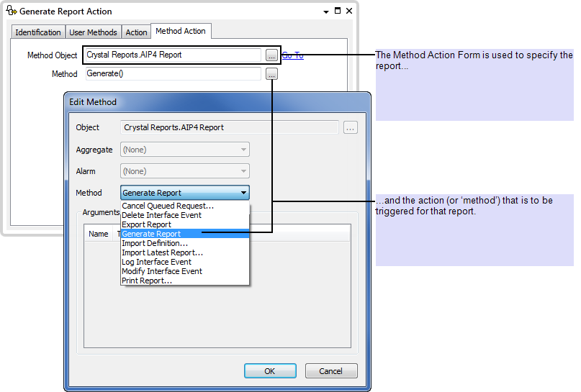Click the disabled browse button beside Object
Image resolution: width=581 pixels, height=392 pixels.
[350, 127]
